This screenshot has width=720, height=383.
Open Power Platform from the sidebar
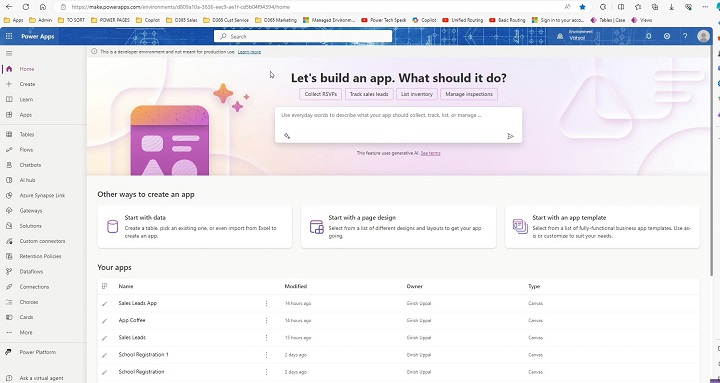(38, 352)
